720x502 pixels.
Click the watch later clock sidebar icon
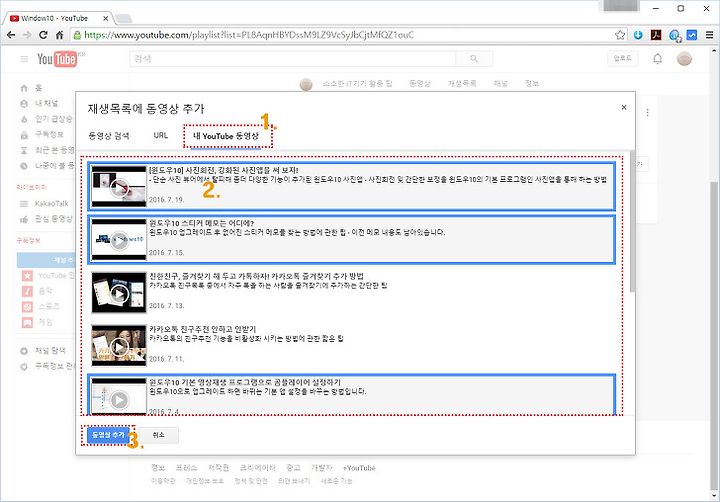24,166
